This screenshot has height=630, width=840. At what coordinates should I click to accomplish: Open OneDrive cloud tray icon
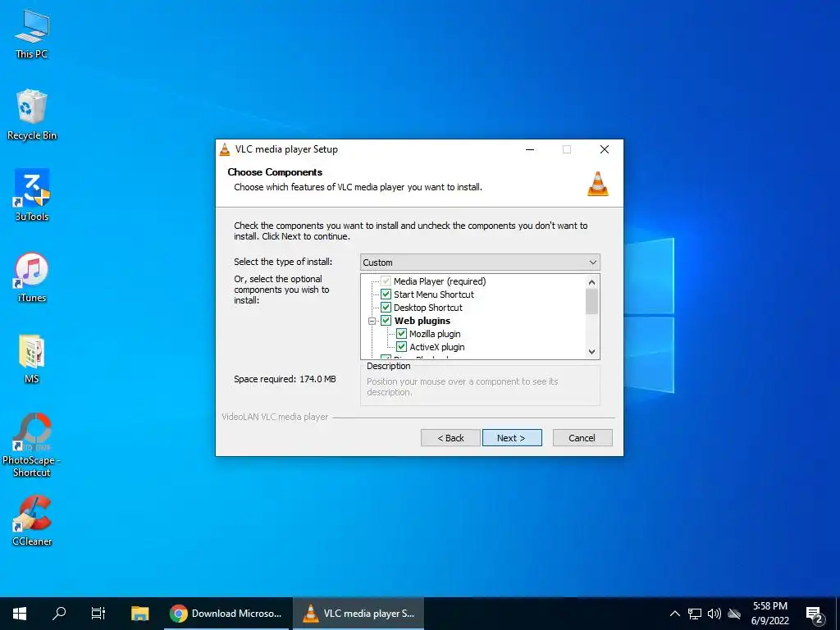[x=734, y=614]
